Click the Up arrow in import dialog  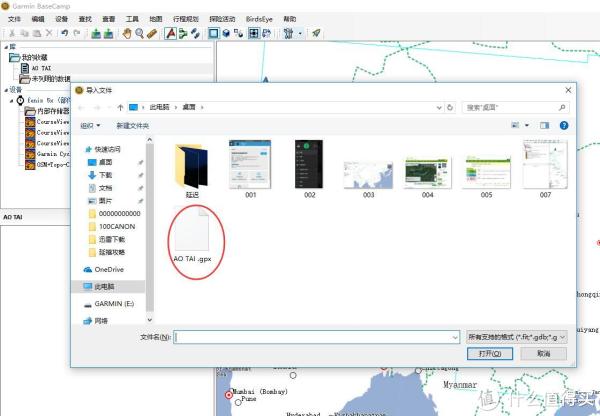pos(120,108)
